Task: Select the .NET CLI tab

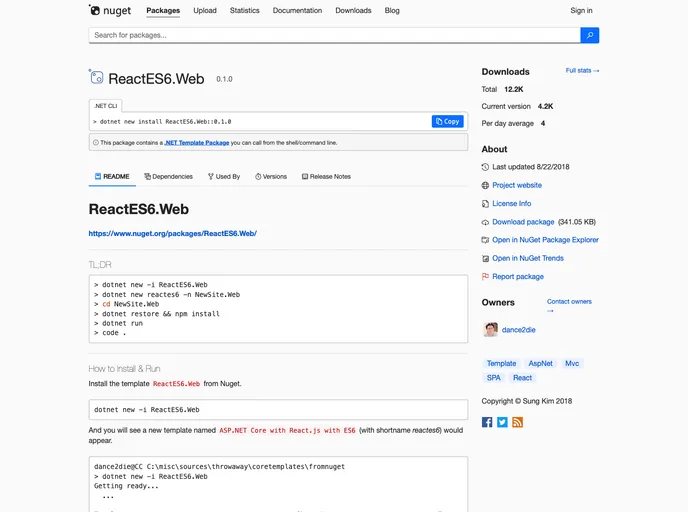Action: pyautogui.click(x=106, y=106)
